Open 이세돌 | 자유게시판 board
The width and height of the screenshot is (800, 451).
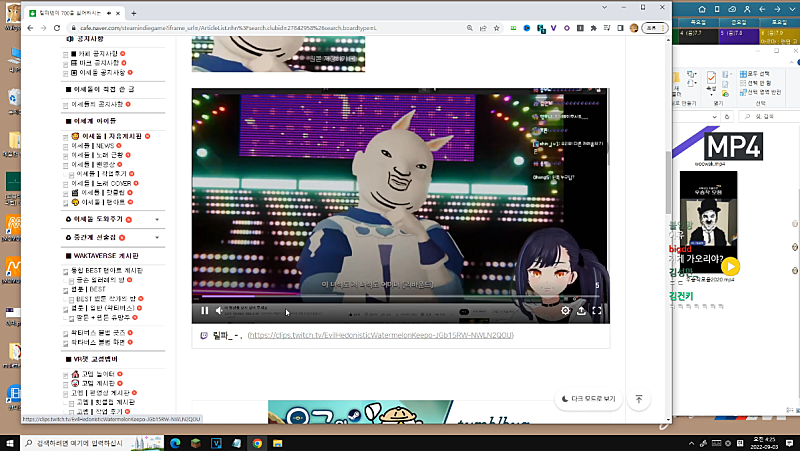pyautogui.click(x=112, y=136)
